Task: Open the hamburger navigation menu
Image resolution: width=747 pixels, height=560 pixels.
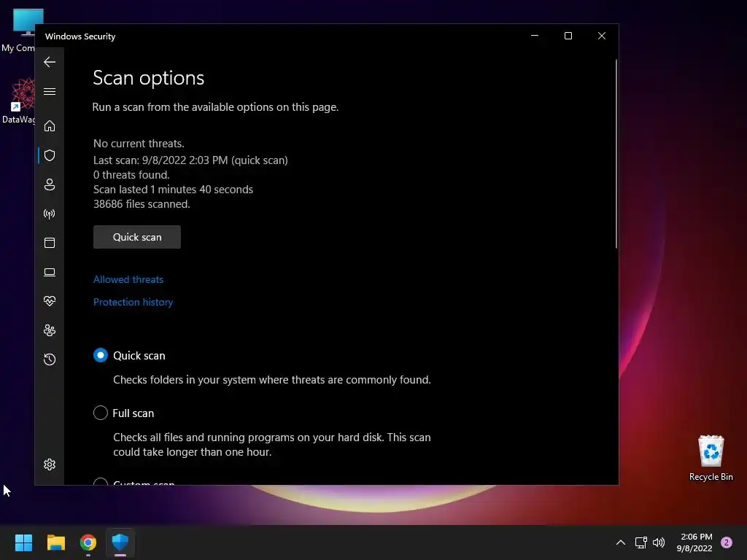Action: tap(50, 91)
